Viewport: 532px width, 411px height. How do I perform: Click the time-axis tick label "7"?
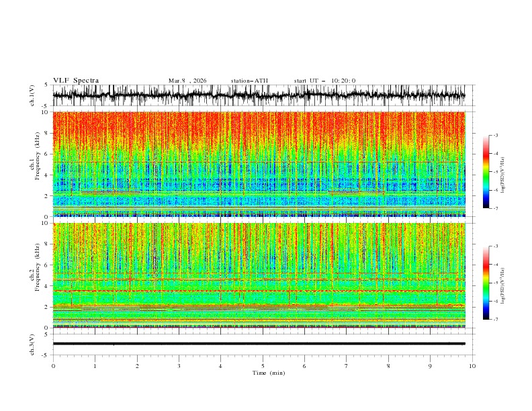347,366
